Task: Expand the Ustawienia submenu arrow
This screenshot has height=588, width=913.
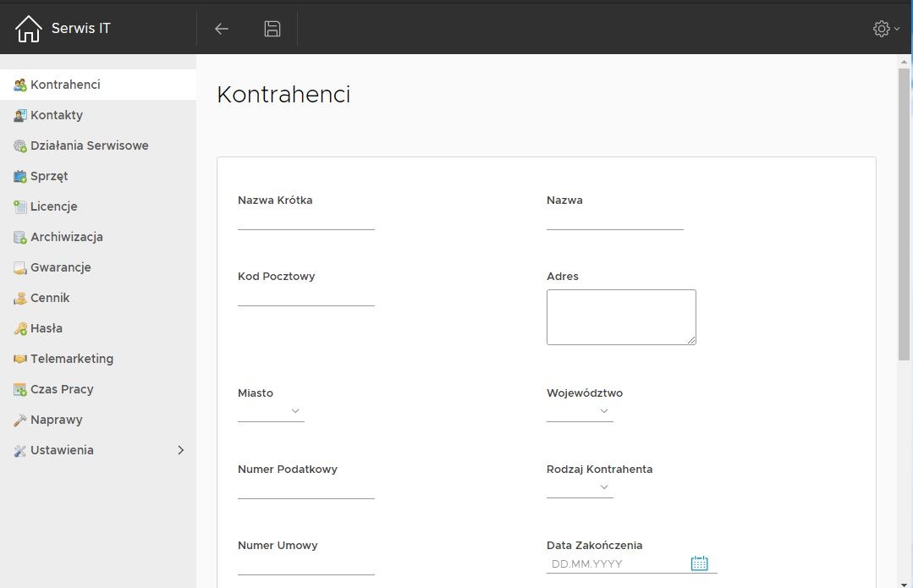Action: point(180,450)
